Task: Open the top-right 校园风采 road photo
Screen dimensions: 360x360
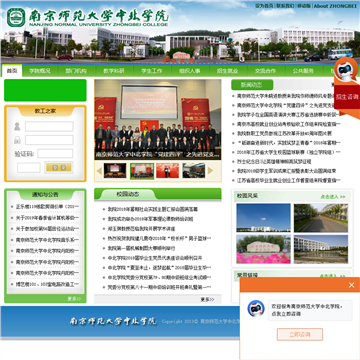Action: tap(321, 218)
